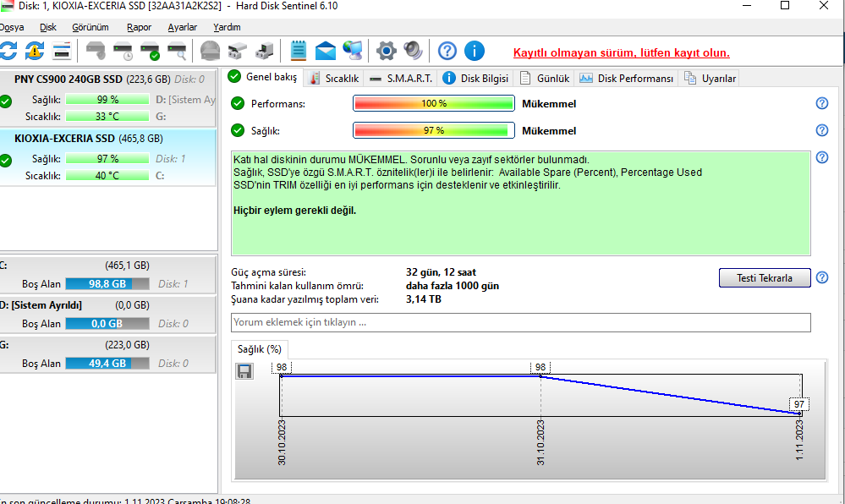The width and height of the screenshot is (845, 504).
Task: Open the Rapor menu
Action: (x=139, y=27)
